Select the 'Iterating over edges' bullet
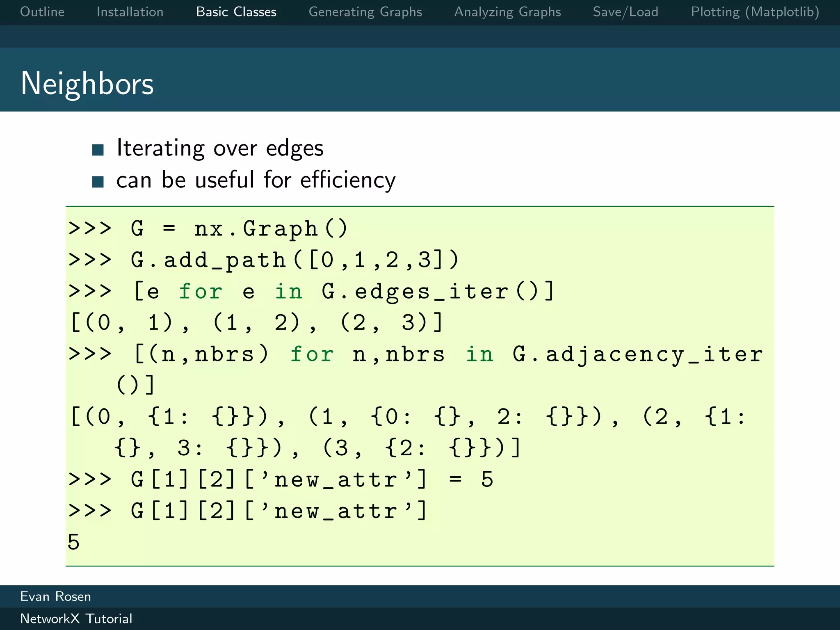This screenshot has height=630, width=840. (x=220, y=148)
